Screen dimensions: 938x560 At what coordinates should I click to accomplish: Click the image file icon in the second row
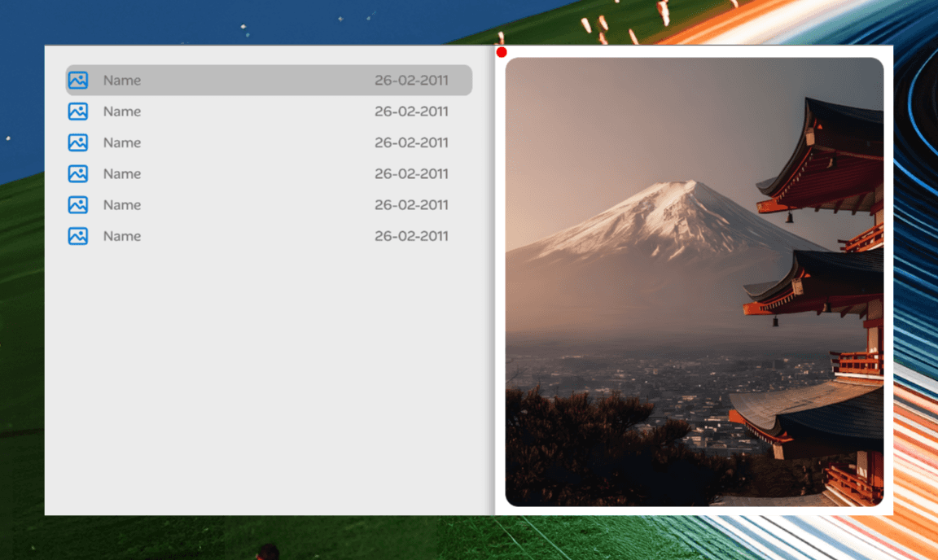[78, 112]
